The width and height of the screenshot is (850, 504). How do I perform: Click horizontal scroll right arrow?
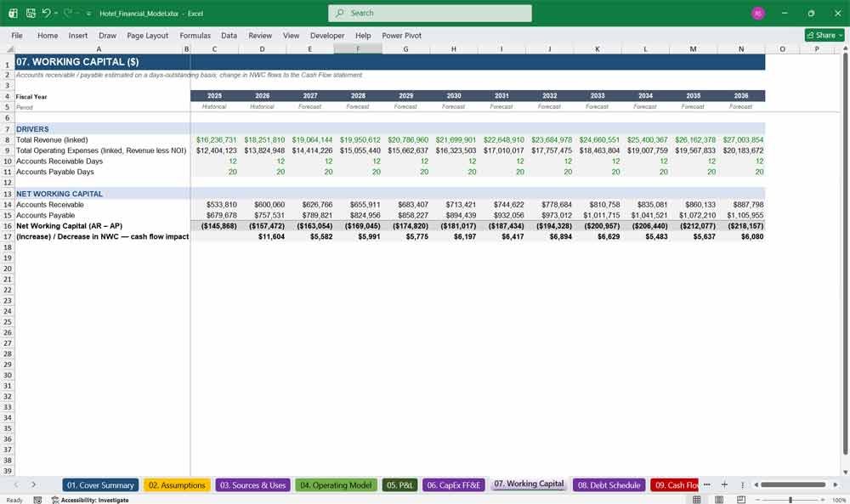pyautogui.click(x=836, y=484)
